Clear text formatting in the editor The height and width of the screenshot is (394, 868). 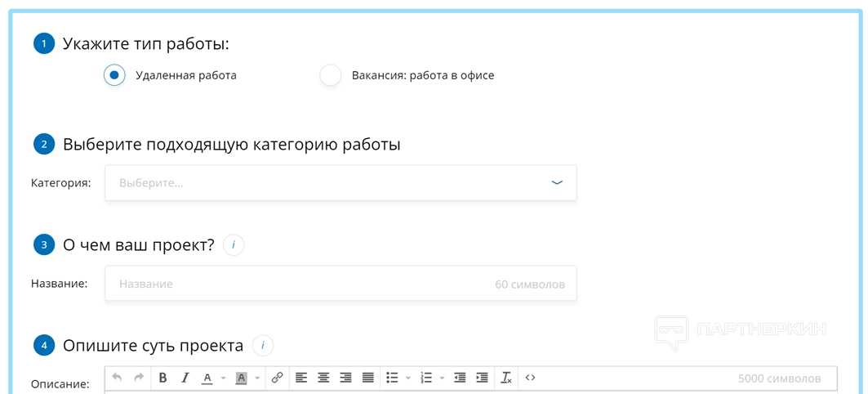click(x=506, y=378)
